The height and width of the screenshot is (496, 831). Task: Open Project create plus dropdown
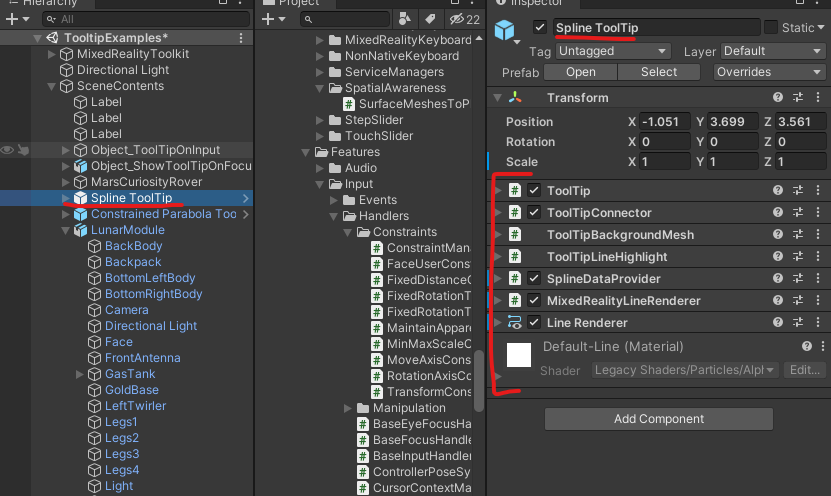click(273, 20)
